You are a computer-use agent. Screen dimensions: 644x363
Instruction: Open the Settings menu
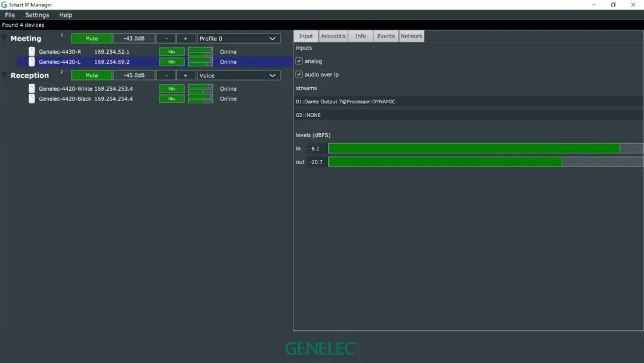[37, 15]
